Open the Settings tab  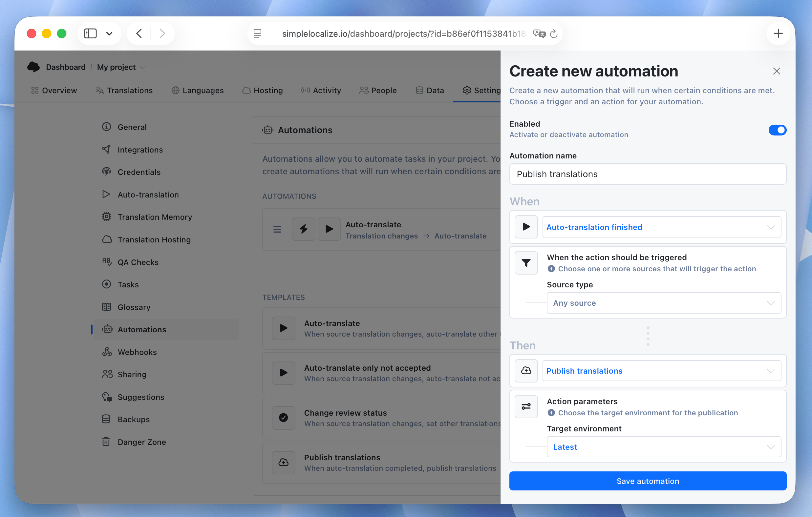(x=481, y=90)
